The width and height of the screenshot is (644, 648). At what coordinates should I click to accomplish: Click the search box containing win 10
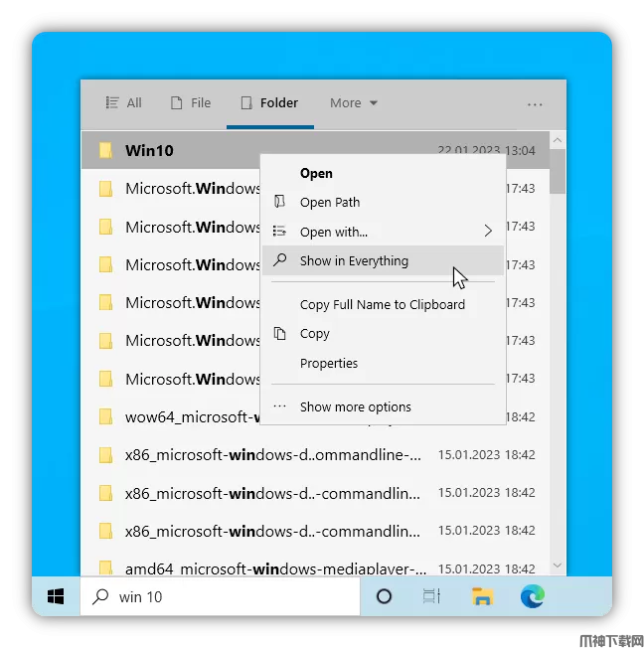(229, 596)
